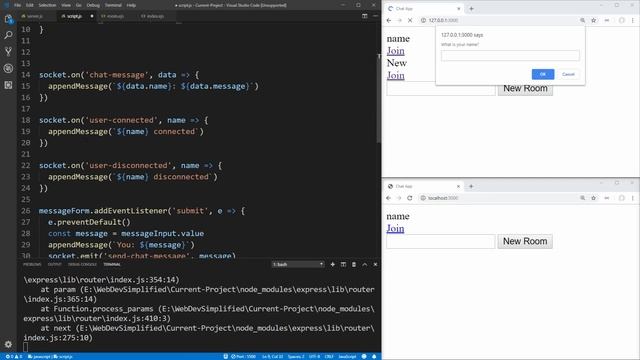Close the terminal panel
Screen dimensions: 640x360
click(375, 264)
